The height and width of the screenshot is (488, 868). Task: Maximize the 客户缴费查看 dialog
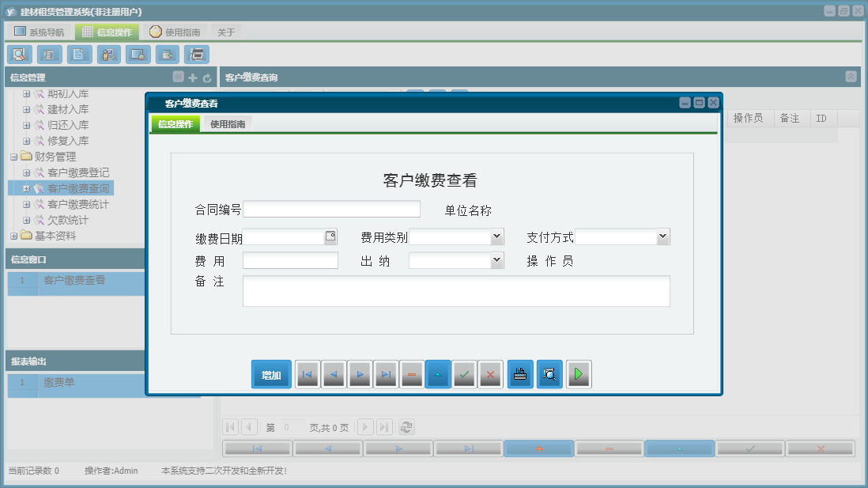coord(699,103)
